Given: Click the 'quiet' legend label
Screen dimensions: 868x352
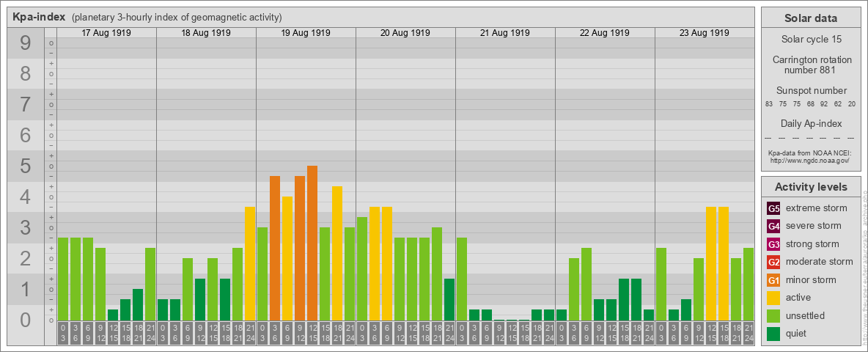Looking at the screenshot, I should click(x=798, y=334).
